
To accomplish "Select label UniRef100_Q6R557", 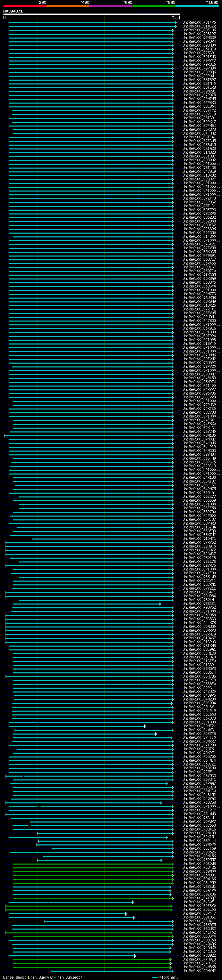I will coord(199,860).
